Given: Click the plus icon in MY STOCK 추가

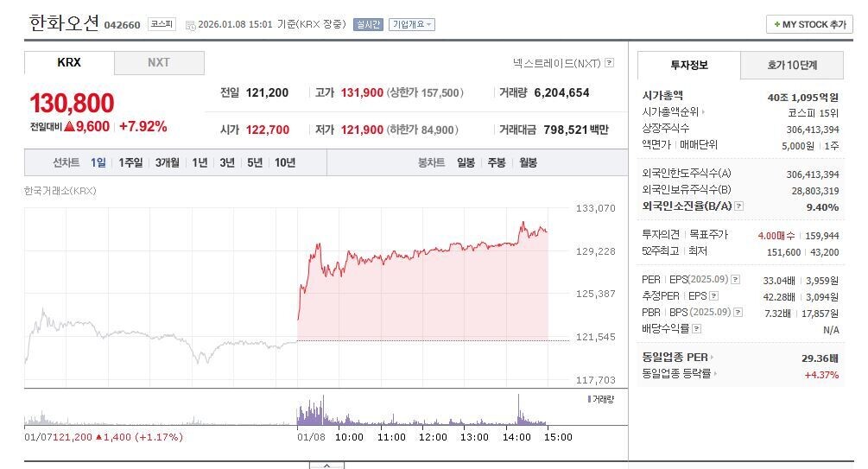Looking at the screenshot, I should click(776, 24).
